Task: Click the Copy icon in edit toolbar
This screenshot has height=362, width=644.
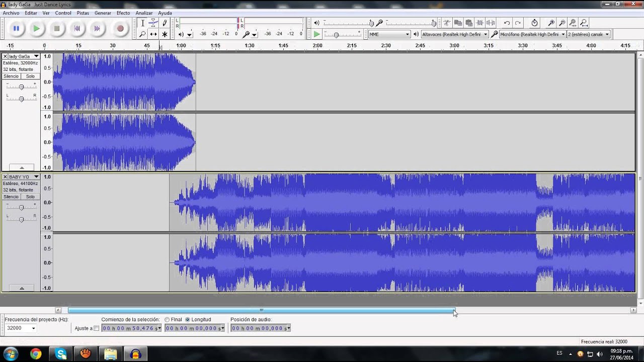Action: pos(458,23)
